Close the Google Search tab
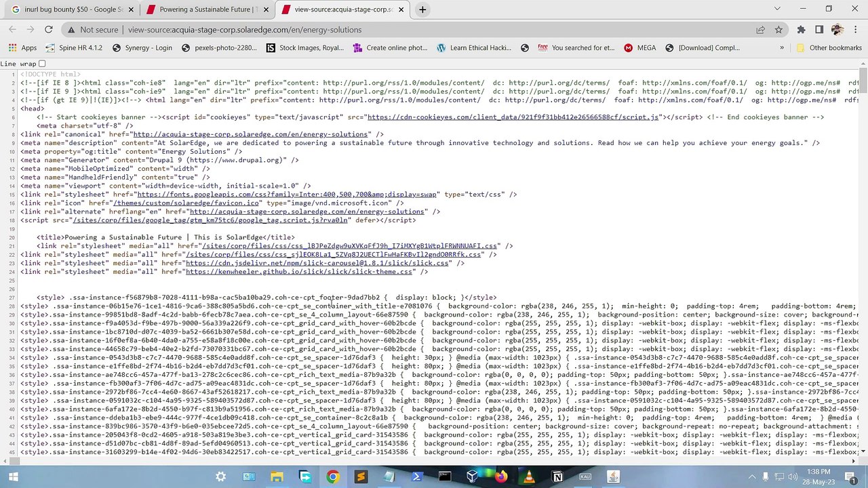The width and height of the screenshot is (868, 488). [130, 9]
